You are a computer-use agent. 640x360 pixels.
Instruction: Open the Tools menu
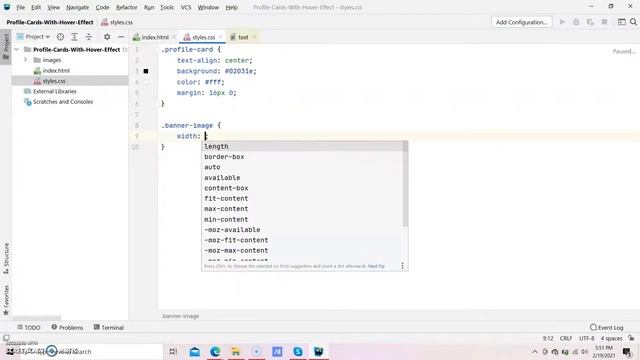[x=167, y=7]
